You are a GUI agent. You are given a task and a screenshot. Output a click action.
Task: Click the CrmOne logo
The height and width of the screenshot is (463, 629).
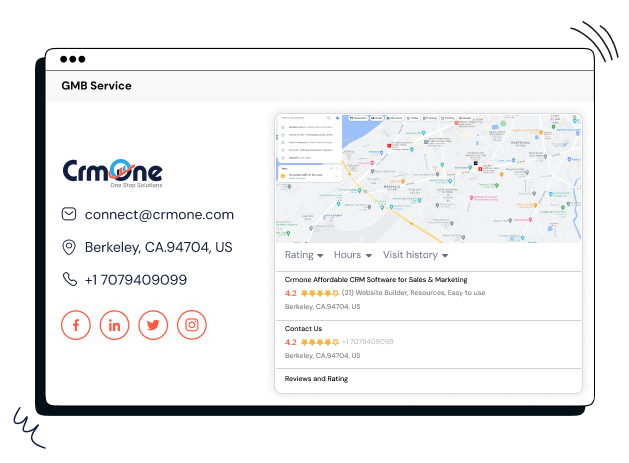coord(113,174)
